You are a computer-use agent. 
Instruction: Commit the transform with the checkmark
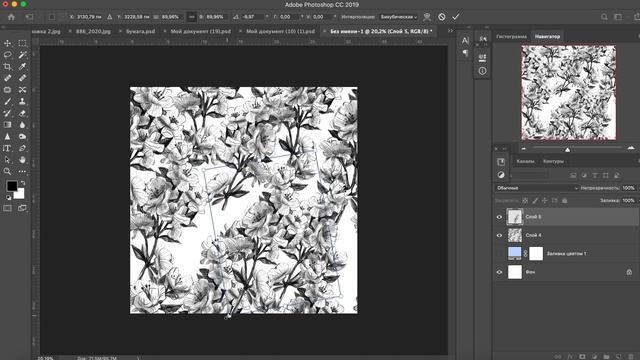tap(456, 17)
